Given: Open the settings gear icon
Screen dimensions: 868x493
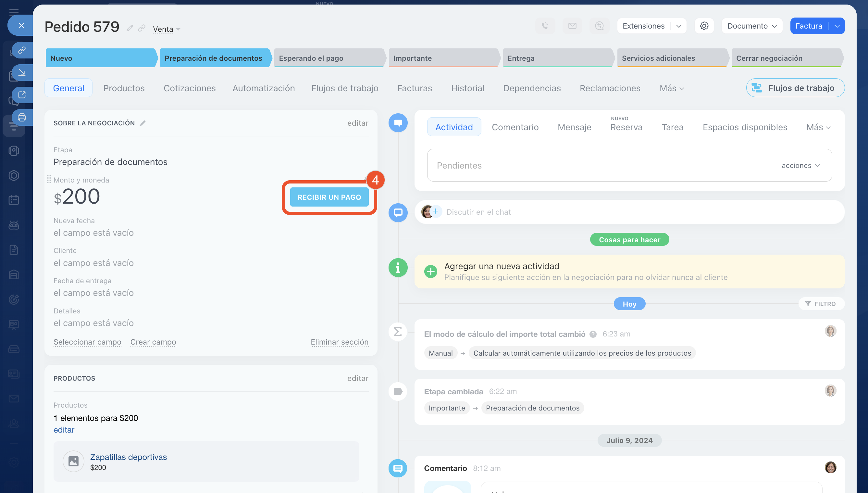Looking at the screenshot, I should [x=704, y=26].
